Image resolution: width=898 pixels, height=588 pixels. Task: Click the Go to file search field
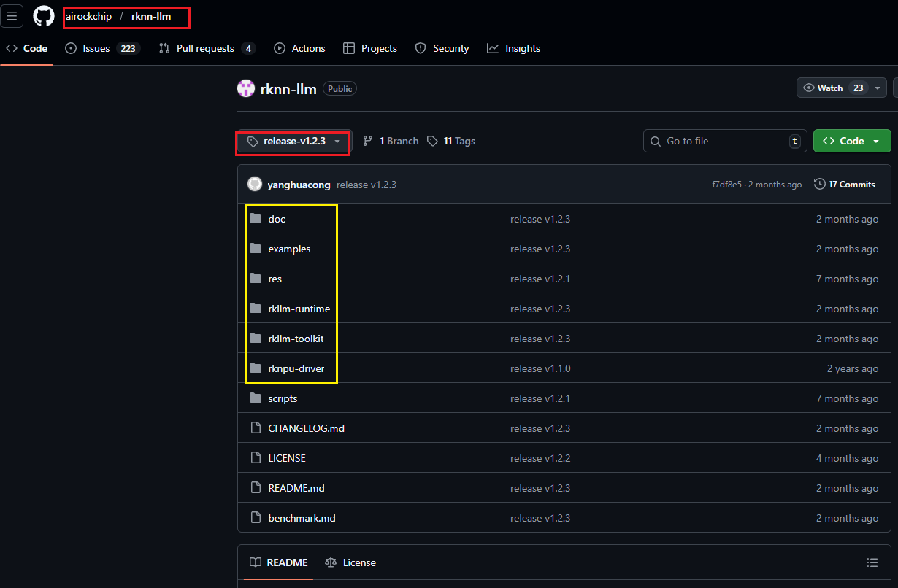coord(725,141)
